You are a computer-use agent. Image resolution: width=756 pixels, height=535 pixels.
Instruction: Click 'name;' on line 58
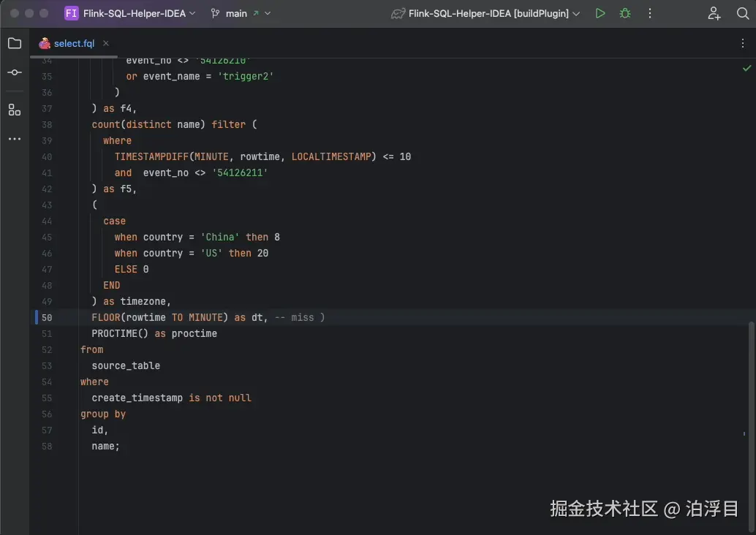click(105, 447)
